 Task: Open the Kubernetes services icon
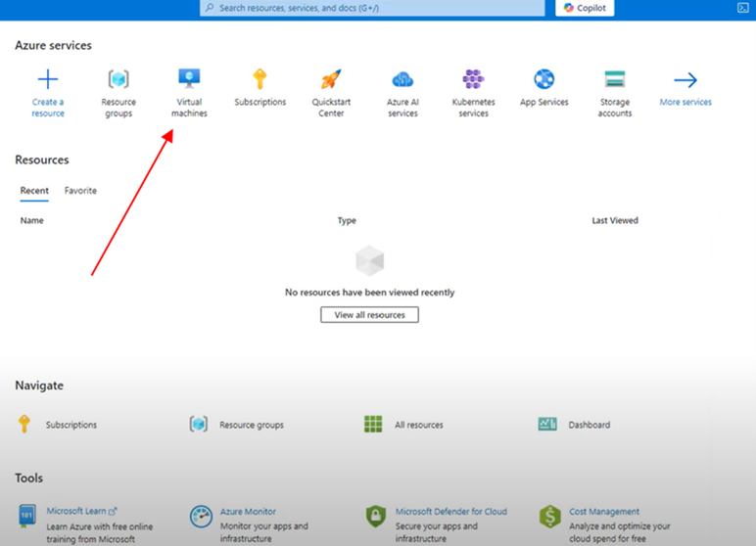point(473,79)
